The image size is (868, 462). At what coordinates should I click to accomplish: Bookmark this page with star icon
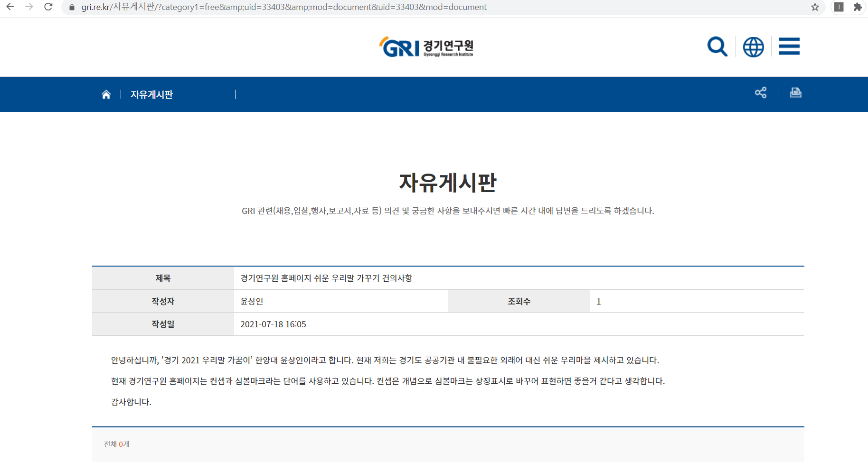[x=815, y=7]
